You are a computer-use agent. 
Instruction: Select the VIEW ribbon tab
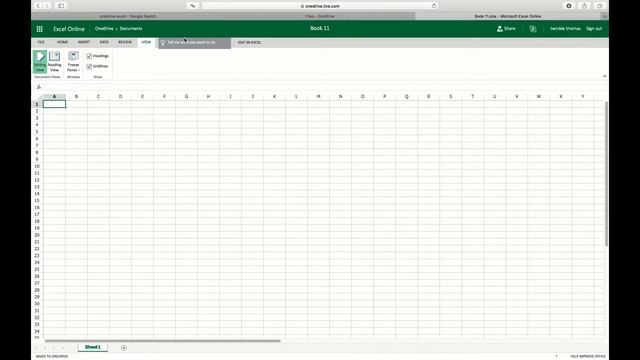(146, 42)
